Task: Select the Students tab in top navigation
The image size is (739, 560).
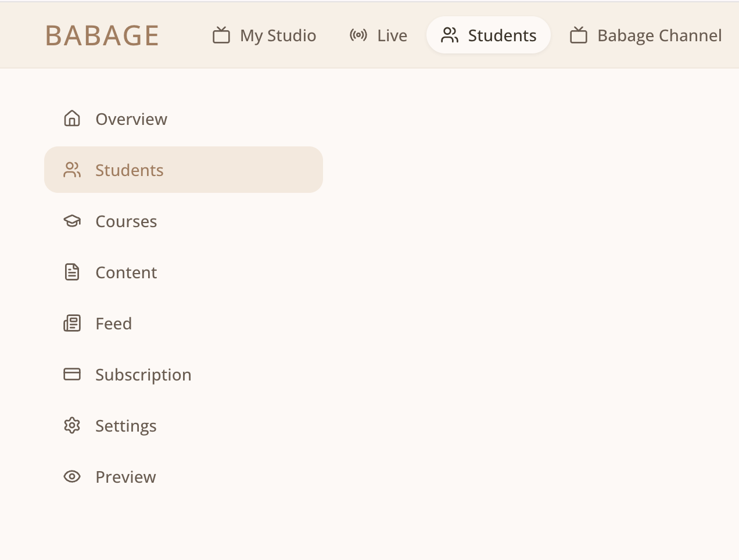Action: 489,35
